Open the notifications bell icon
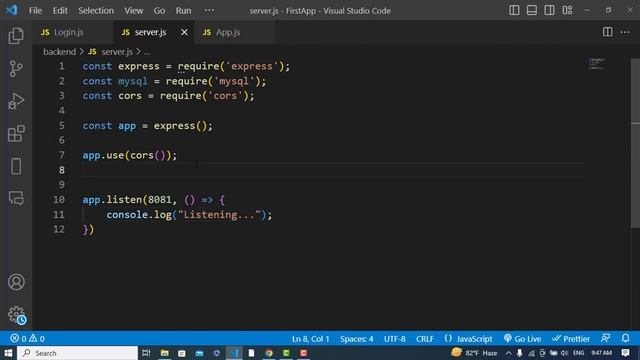 point(625,338)
